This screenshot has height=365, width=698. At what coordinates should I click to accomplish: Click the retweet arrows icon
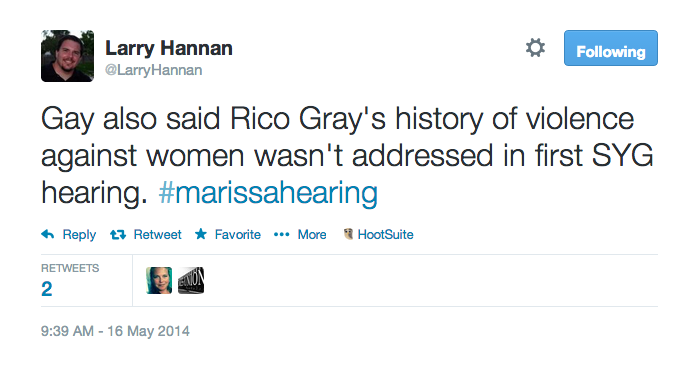(x=118, y=234)
